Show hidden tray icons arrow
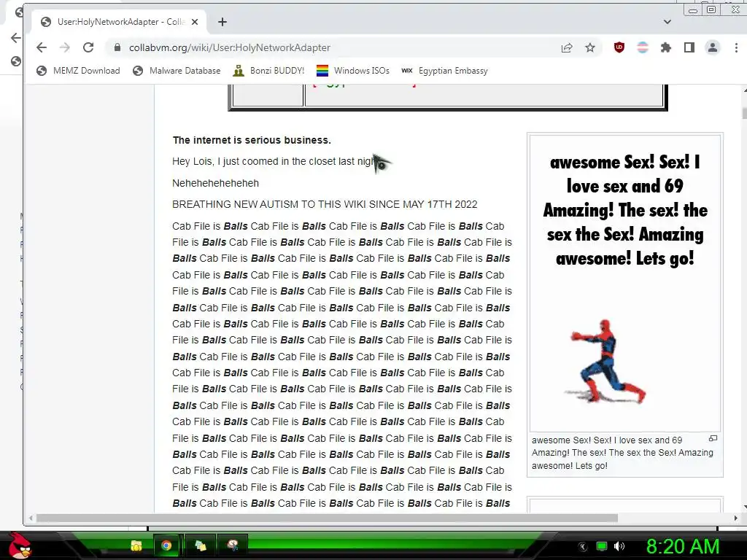This screenshot has width=747, height=560. pyautogui.click(x=581, y=547)
